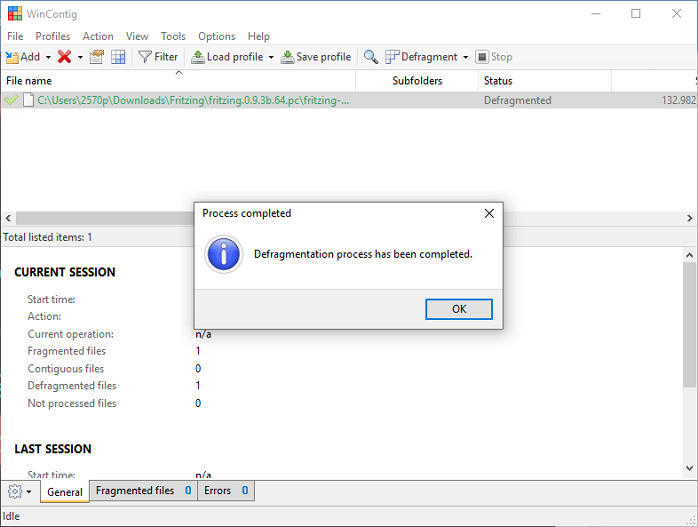Click the Filter funnel button
This screenshot has height=527, width=698.
pos(158,57)
